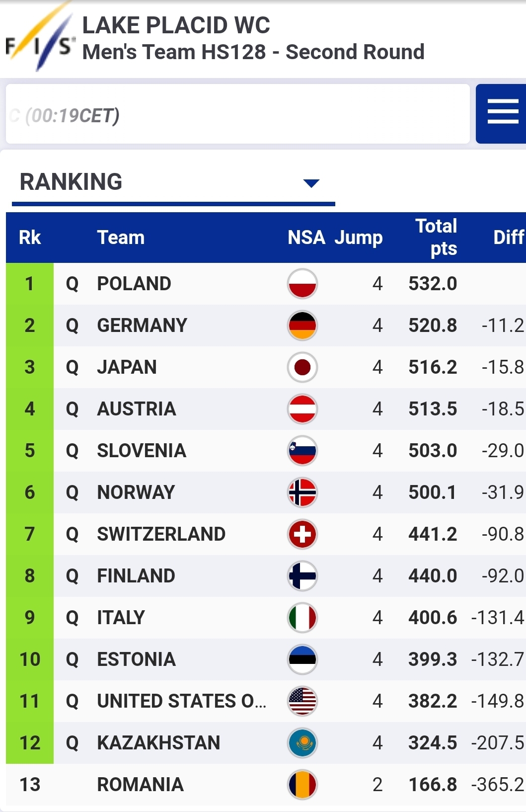526x812 pixels.
Task: Click Kazakhstan's flag icon
Action: pos(302,743)
